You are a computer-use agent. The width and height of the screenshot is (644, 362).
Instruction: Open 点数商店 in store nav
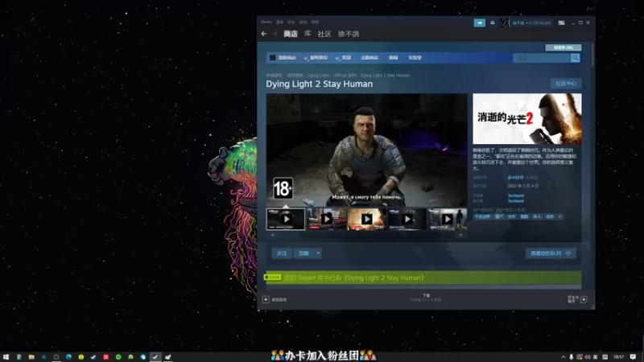[369, 58]
